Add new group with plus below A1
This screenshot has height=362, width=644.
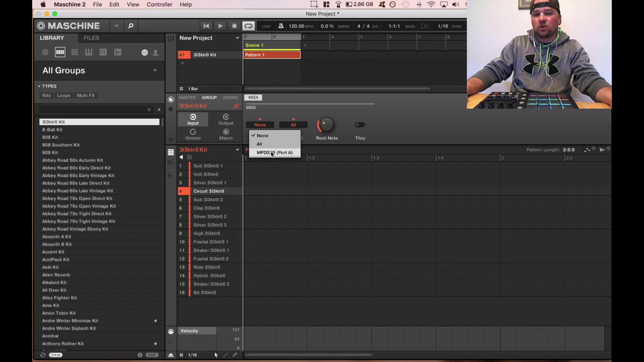pos(183,63)
